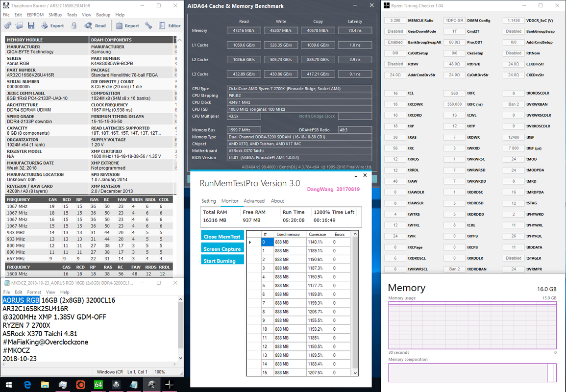Click scroll up arrow in Thaiphoon Burner panel

179,40
